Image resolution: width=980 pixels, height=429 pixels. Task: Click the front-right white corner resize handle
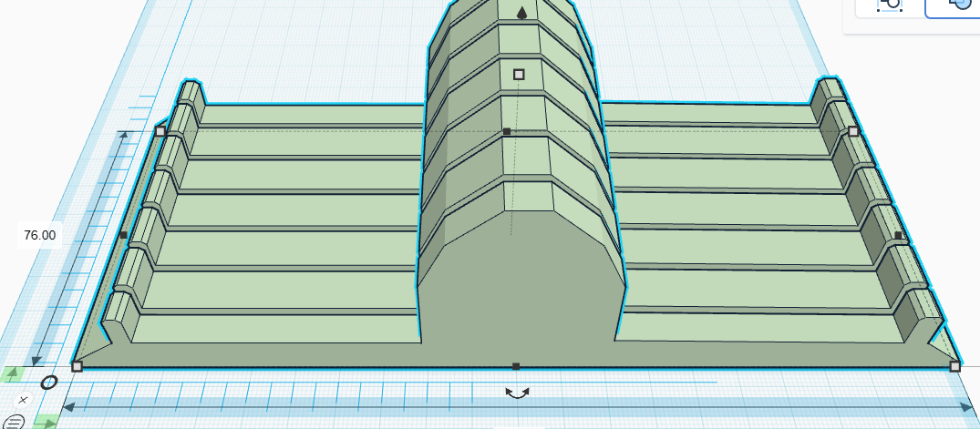[x=955, y=366]
